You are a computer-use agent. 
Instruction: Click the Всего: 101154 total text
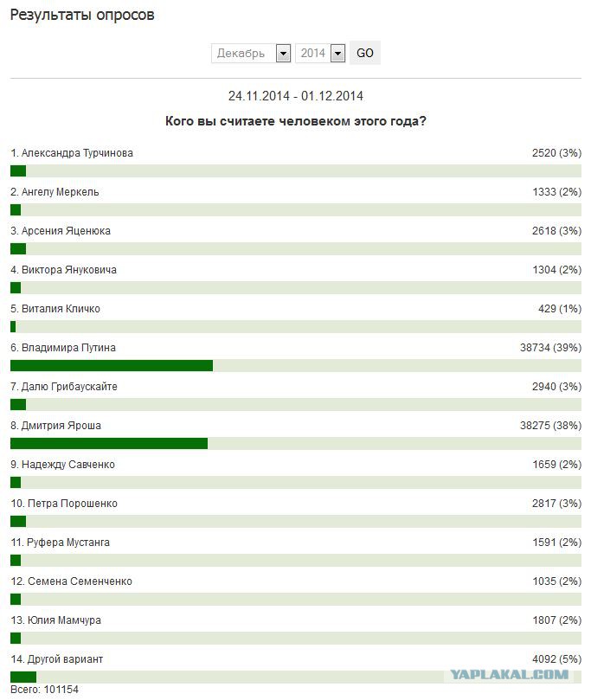click(x=44, y=690)
